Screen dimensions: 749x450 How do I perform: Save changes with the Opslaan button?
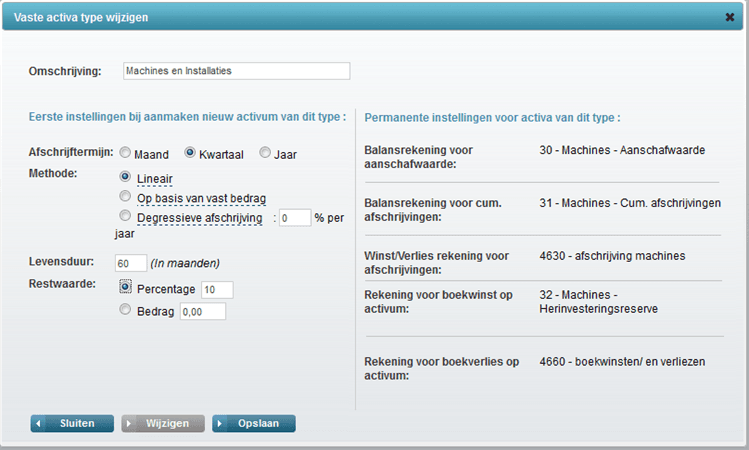[254, 423]
